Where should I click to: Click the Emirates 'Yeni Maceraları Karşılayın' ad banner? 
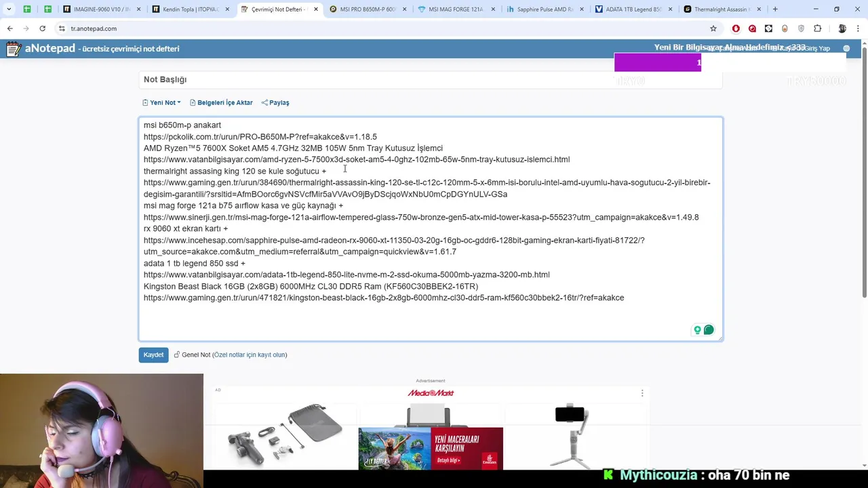[x=431, y=448]
